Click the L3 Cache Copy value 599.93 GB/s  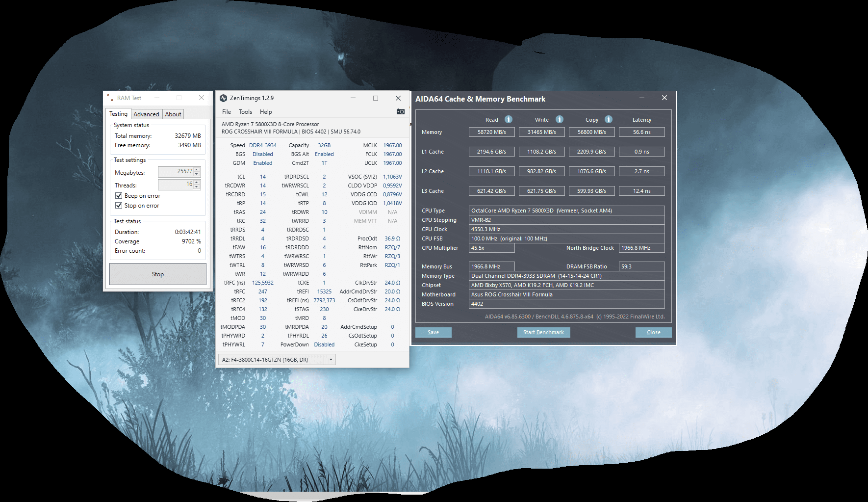tap(592, 191)
